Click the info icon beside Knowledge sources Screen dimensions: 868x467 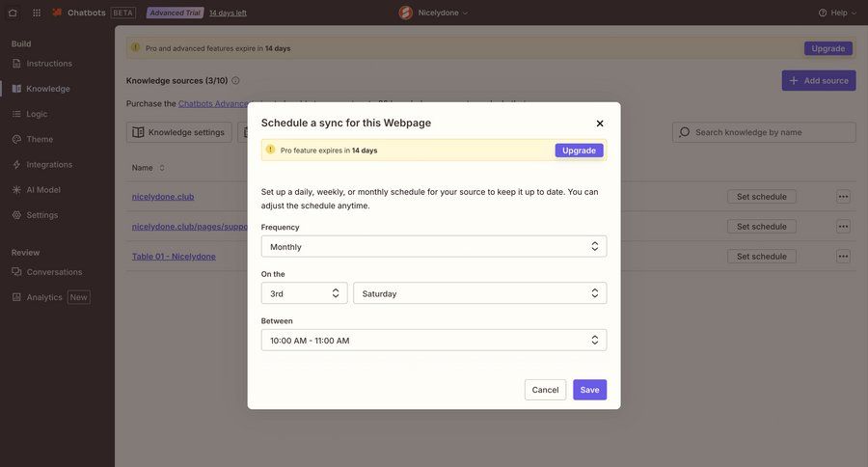click(235, 80)
